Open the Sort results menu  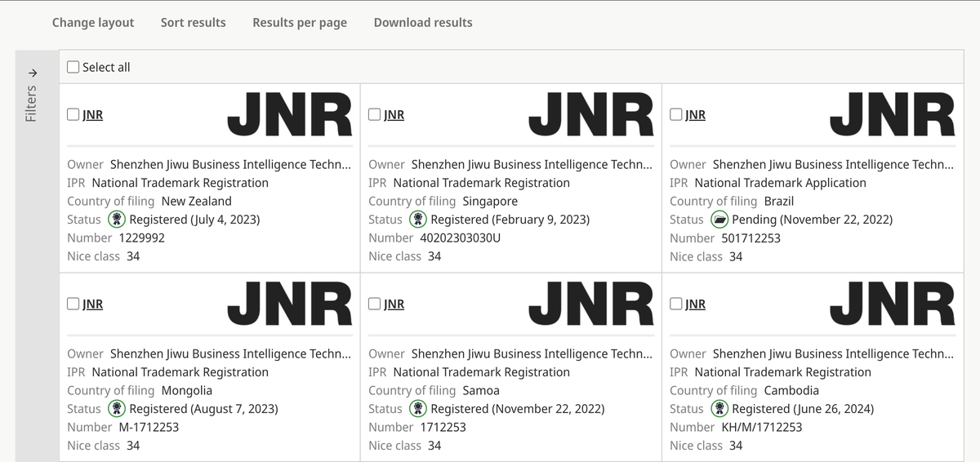click(194, 22)
